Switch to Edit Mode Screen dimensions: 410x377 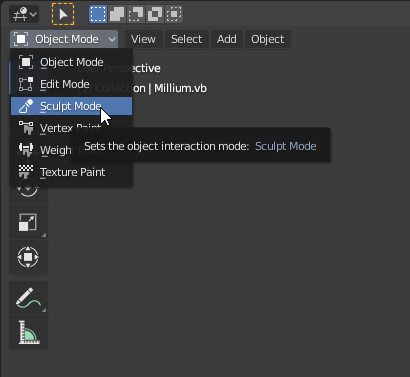point(71,84)
